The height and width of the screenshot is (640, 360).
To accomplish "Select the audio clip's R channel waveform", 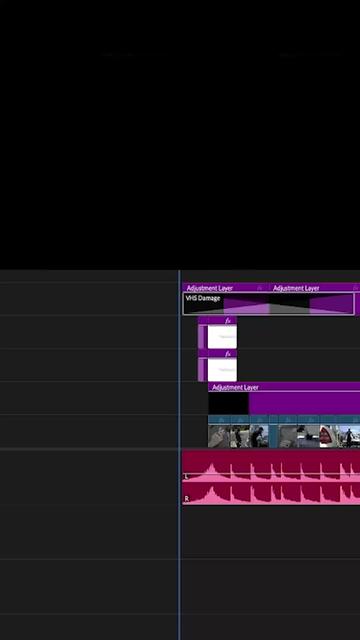I will [271, 493].
